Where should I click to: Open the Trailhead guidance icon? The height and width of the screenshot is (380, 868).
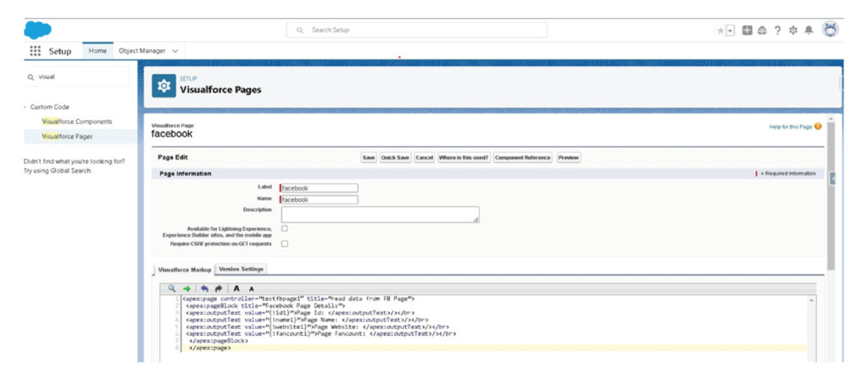pos(762,31)
